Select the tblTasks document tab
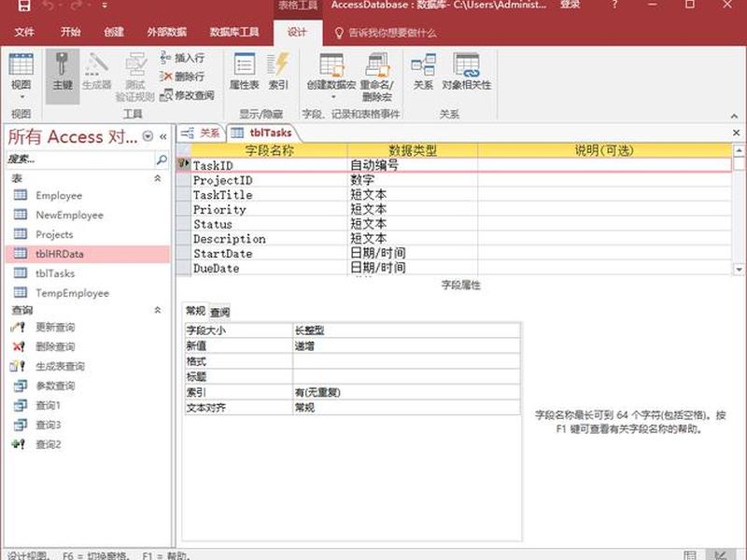The width and height of the screenshot is (747, 560). coord(263,133)
